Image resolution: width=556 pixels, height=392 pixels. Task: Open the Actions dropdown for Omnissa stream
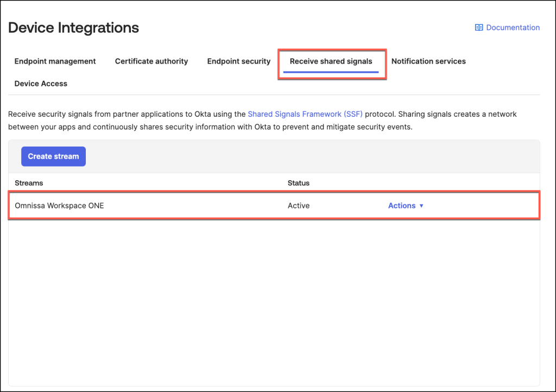(x=402, y=206)
